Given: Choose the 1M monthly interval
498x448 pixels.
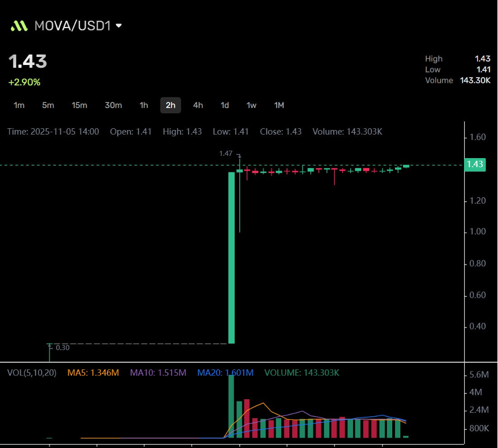Looking at the screenshot, I should (279, 105).
